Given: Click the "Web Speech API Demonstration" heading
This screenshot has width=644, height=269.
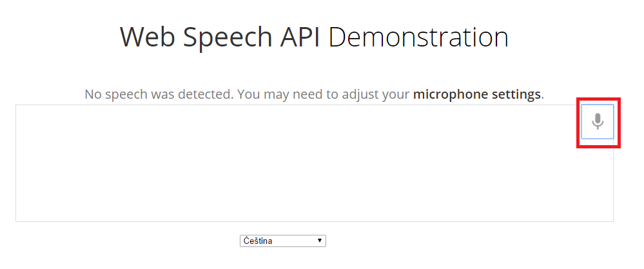Looking at the screenshot, I should tap(315, 37).
